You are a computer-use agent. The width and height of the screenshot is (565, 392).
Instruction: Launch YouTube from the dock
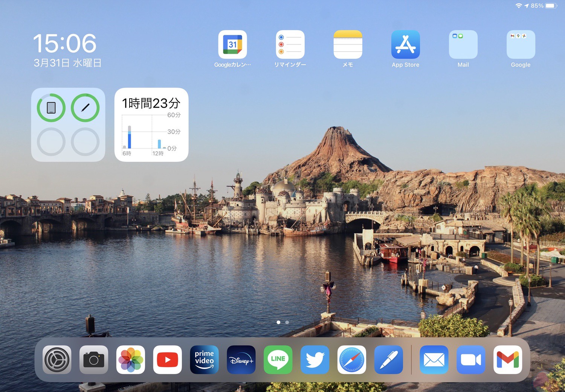pos(168,360)
